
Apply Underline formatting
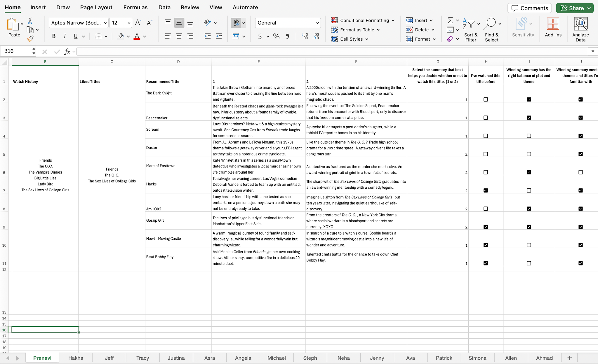[76, 36]
